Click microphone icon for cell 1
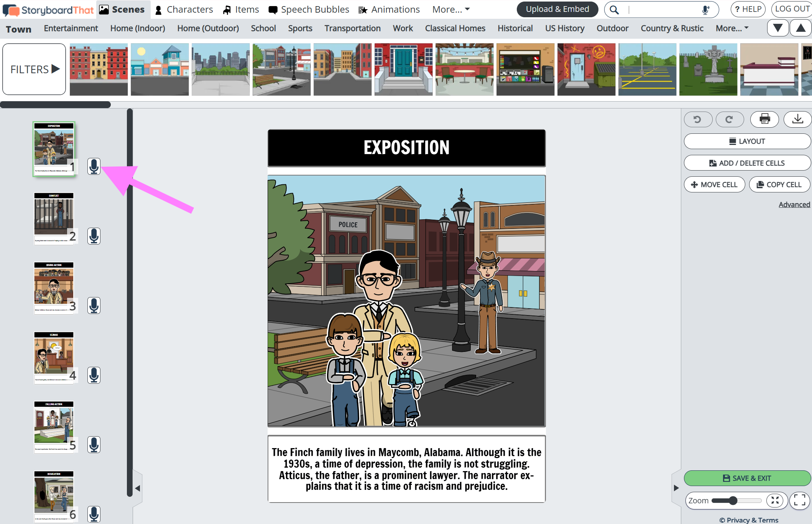 click(x=94, y=166)
